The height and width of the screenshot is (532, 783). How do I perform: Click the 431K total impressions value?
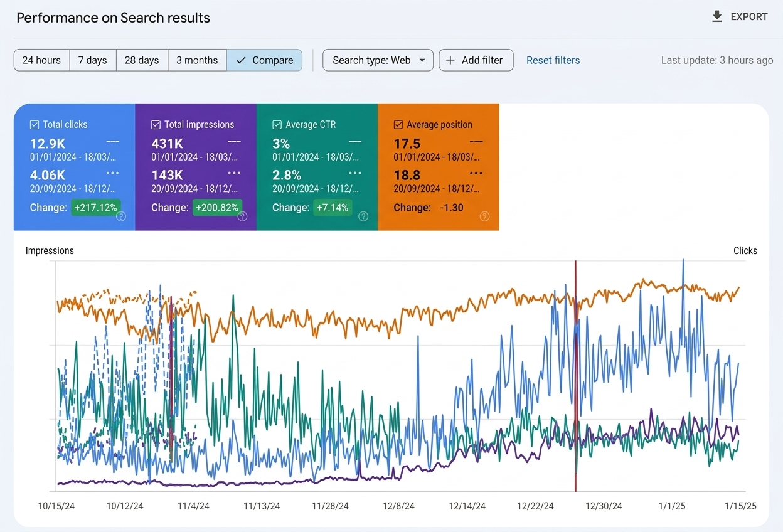click(x=167, y=144)
